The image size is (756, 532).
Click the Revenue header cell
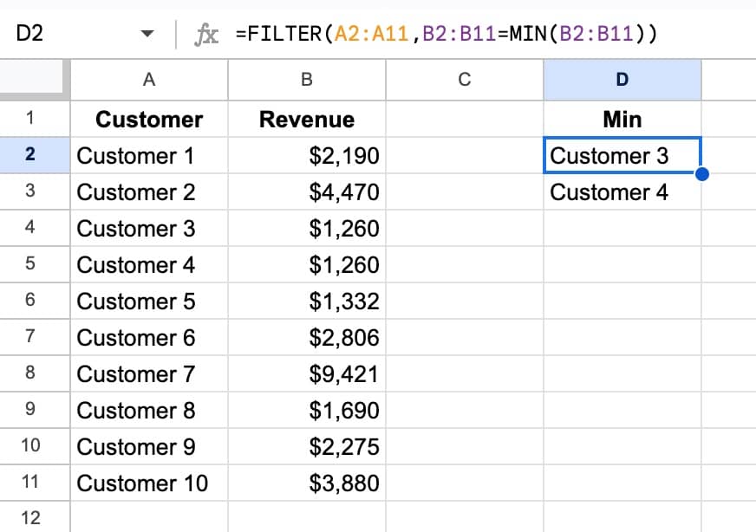click(306, 119)
